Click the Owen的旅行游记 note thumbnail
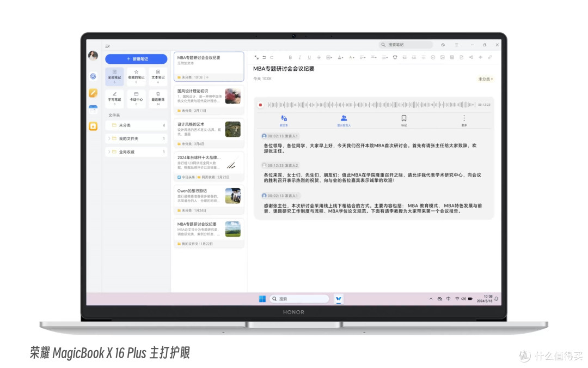This screenshot has width=588, height=368. [x=232, y=196]
